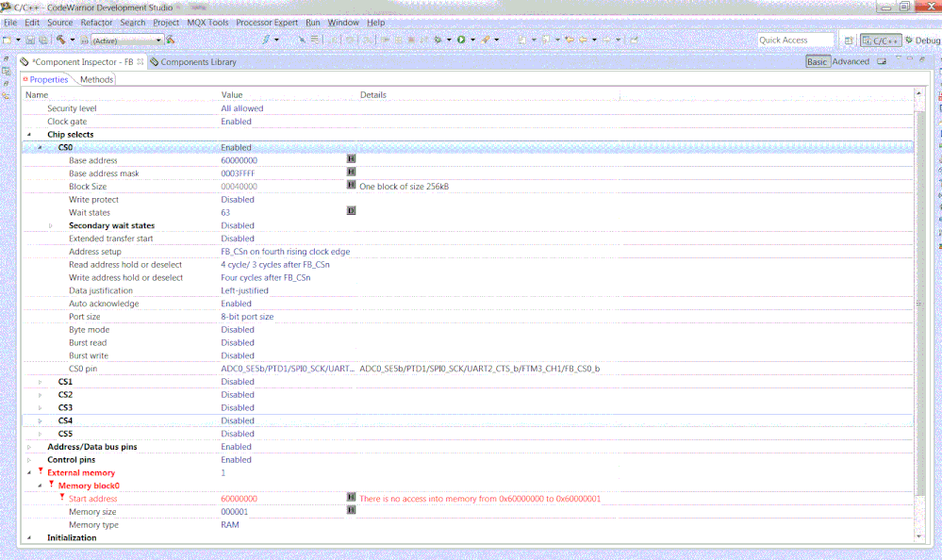
Task: Open the Processor Expert menu
Action: 267,23
